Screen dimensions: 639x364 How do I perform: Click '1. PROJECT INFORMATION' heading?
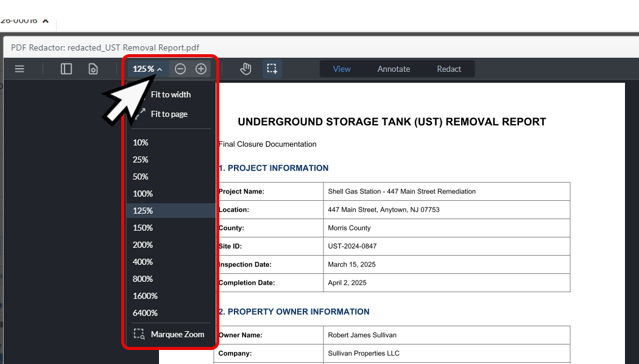coord(273,168)
